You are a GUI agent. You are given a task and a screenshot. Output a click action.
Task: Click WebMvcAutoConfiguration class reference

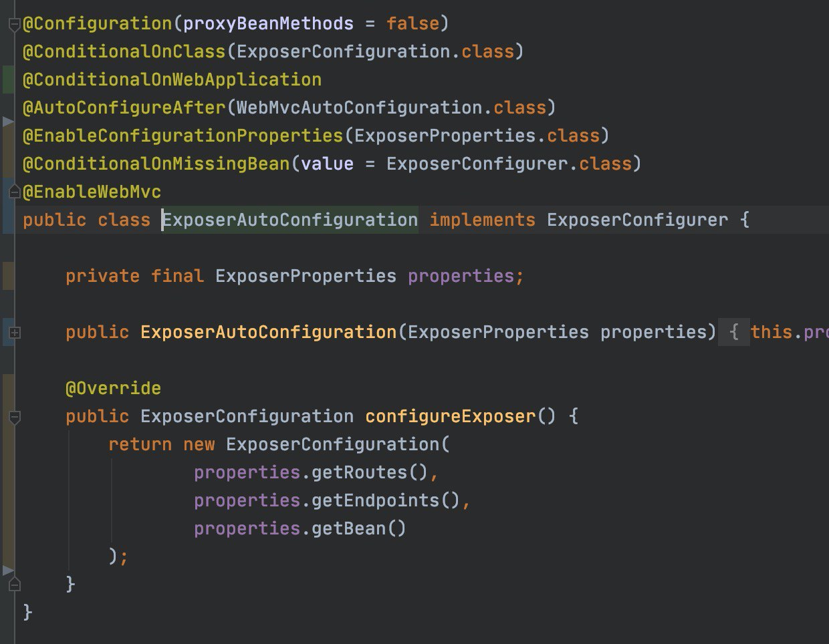359,108
